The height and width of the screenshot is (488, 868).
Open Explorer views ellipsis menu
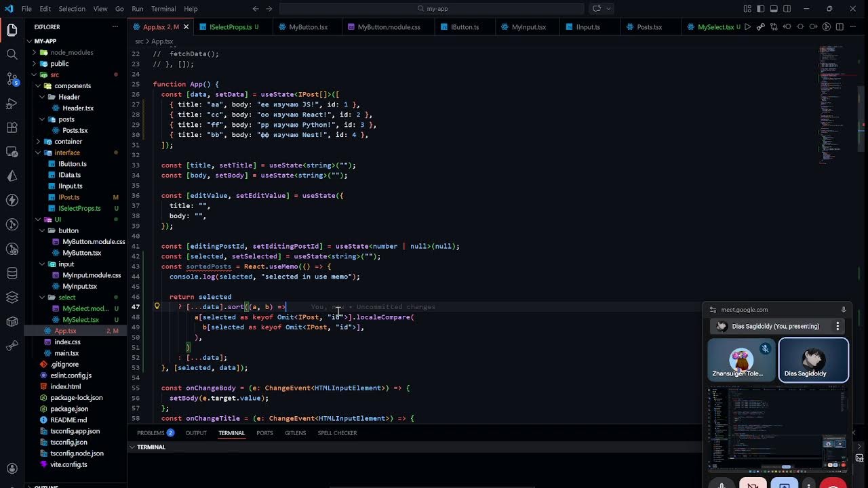click(x=115, y=27)
